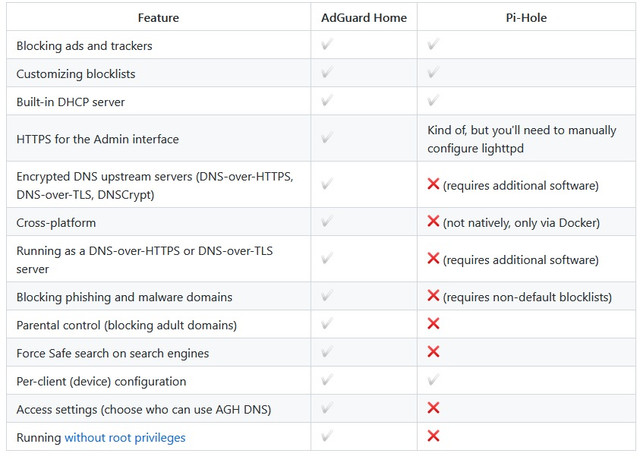Open the 'without root privileges' link

tap(125, 437)
